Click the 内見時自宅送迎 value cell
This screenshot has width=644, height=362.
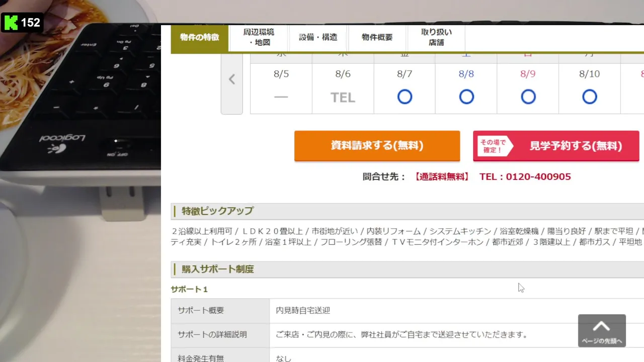(x=457, y=311)
